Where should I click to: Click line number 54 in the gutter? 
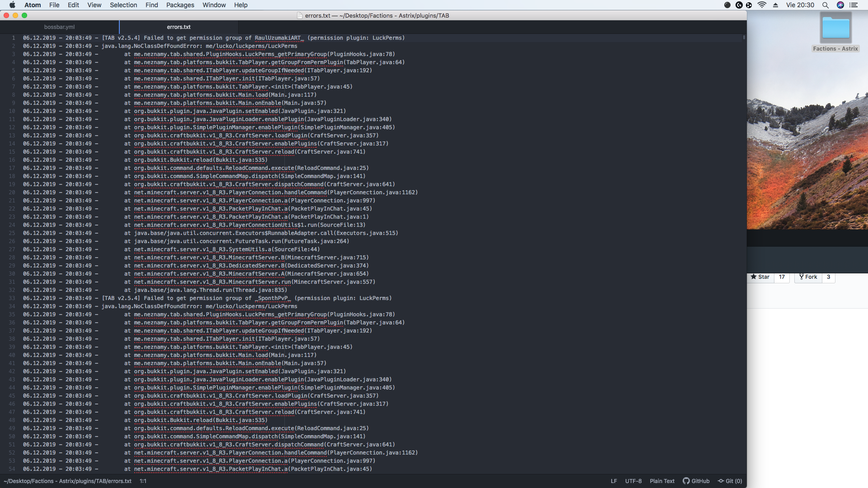pyautogui.click(x=12, y=469)
